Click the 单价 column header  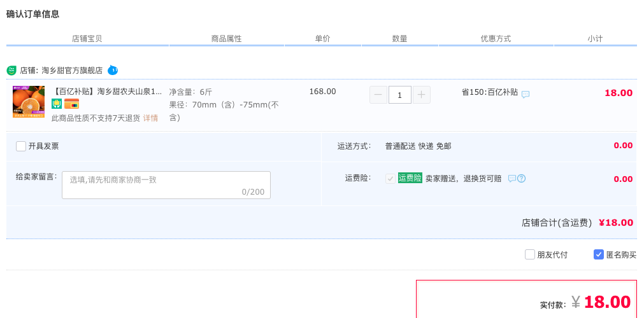click(x=322, y=39)
